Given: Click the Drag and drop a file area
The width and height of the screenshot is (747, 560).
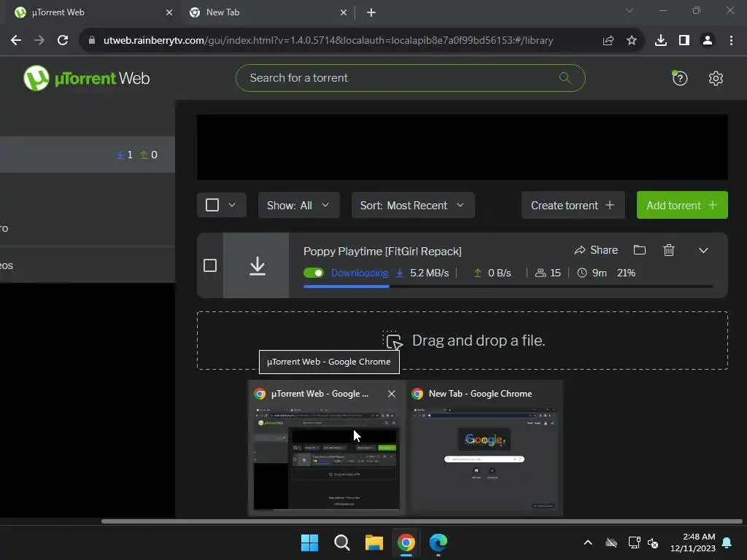Looking at the screenshot, I should 462,341.
